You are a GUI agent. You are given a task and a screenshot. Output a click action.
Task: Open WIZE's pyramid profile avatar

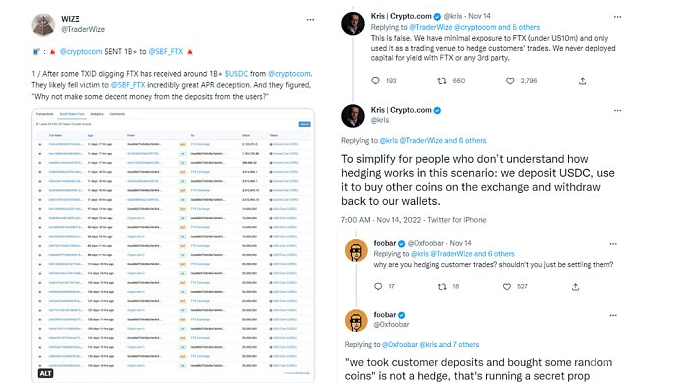point(43,25)
